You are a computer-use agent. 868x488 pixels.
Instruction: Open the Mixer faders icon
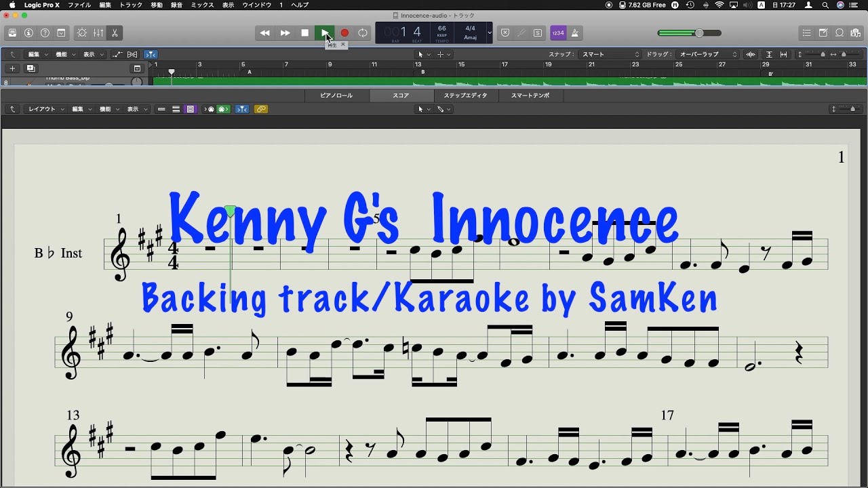click(98, 33)
